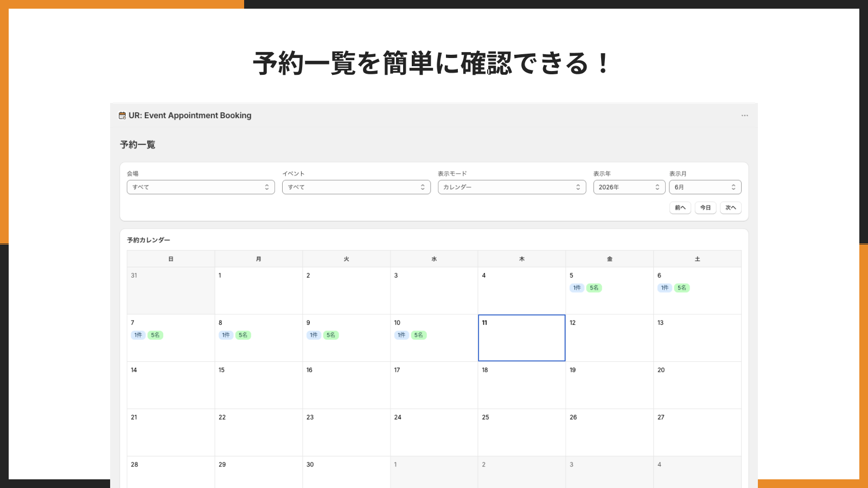This screenshot has width=868, height=488.
Task: Click the 5名 badge on June 7
Action: click(155, 335)
